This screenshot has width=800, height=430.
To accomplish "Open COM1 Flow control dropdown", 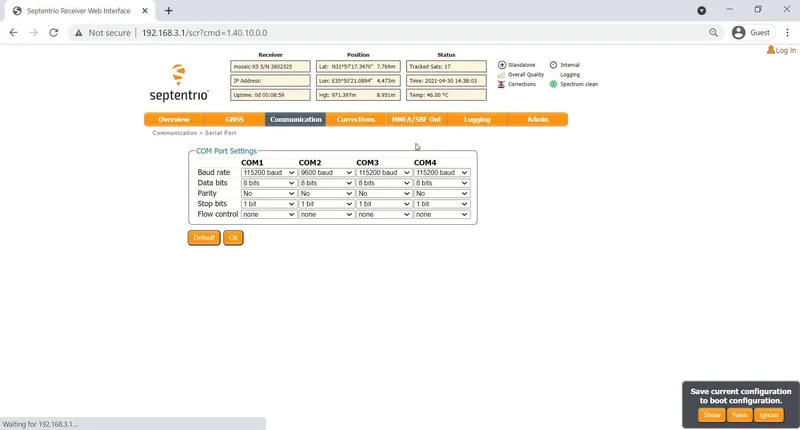I will (268, 214).
